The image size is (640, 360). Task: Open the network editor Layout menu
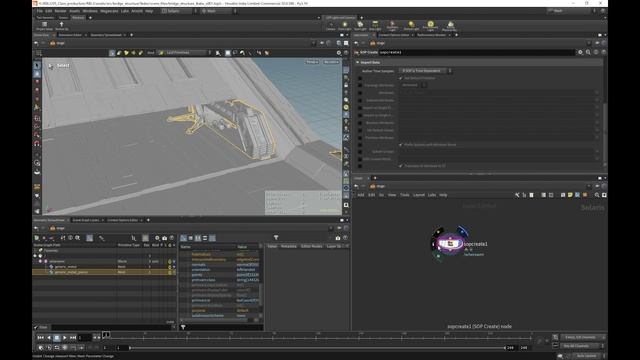pyautogui.click(x=419, y=195)
